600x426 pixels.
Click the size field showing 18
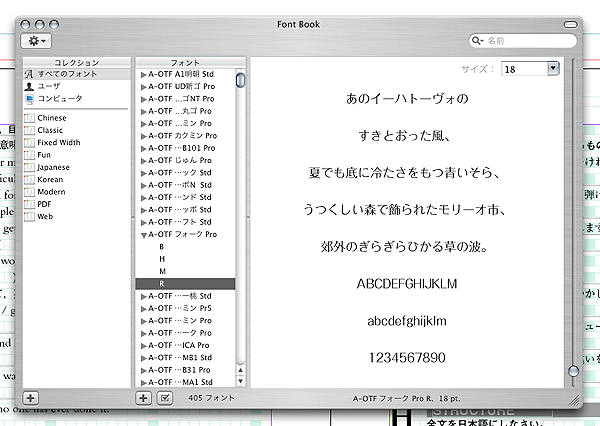point(524,69)
